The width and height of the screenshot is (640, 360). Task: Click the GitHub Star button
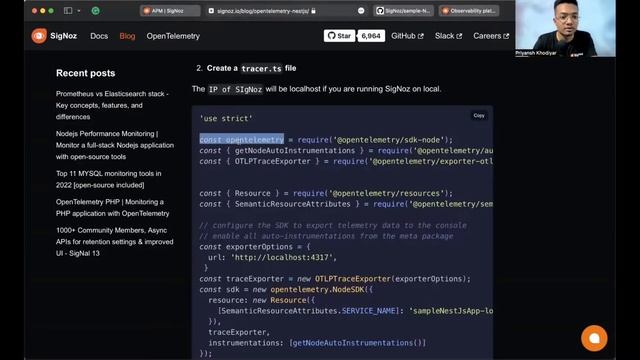point(340,36)
